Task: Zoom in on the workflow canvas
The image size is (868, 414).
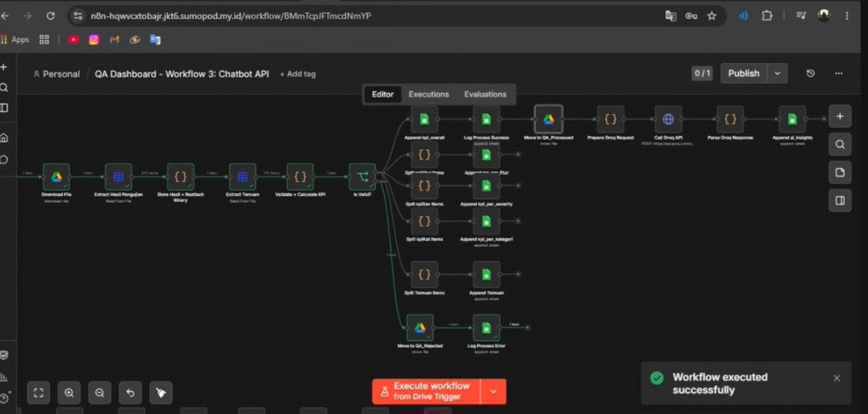Action: [69, 393]
